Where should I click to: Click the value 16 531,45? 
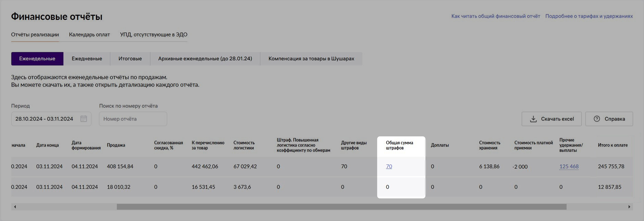pos(203,187)
